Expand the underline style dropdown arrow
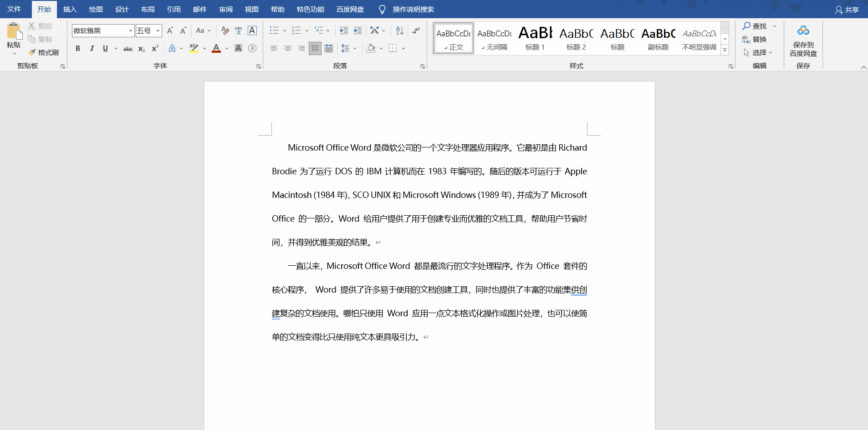Screen dimensions: 868x430 (116, 48)
